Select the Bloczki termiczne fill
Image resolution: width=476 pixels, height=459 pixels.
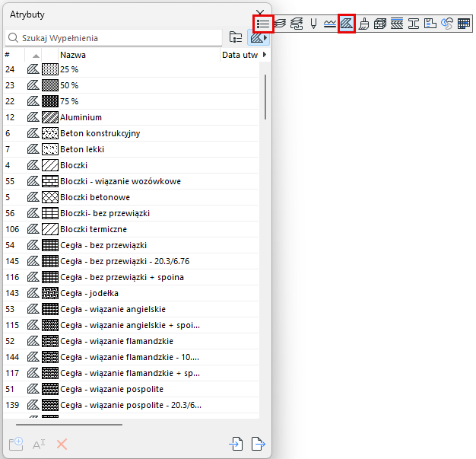(x=131, y=229)
